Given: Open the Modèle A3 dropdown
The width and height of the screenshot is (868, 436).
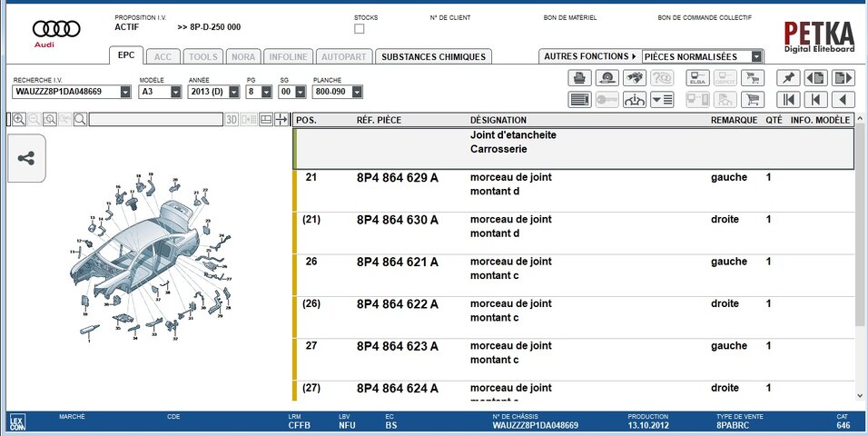Looking at the screenshot, I should click(176, 92).
